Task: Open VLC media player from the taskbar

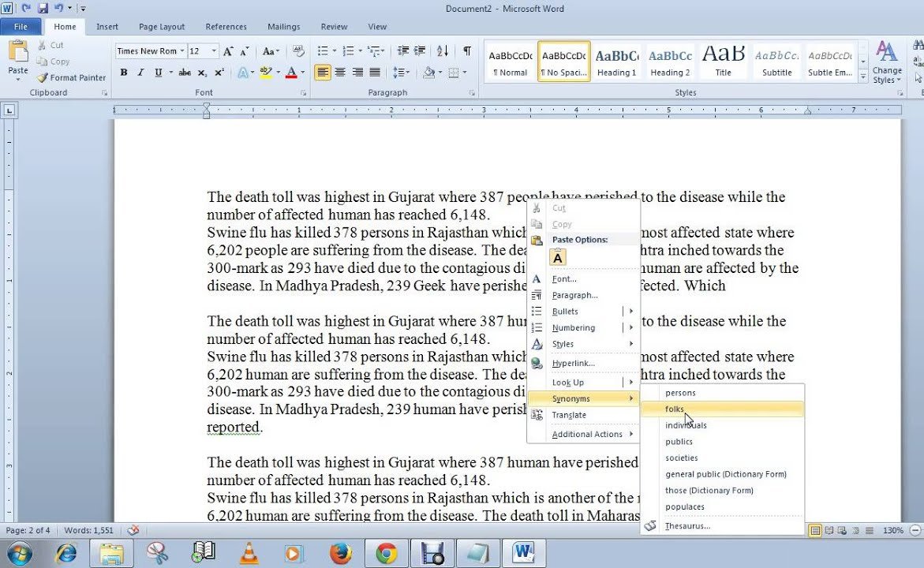Action: point(248,554)
